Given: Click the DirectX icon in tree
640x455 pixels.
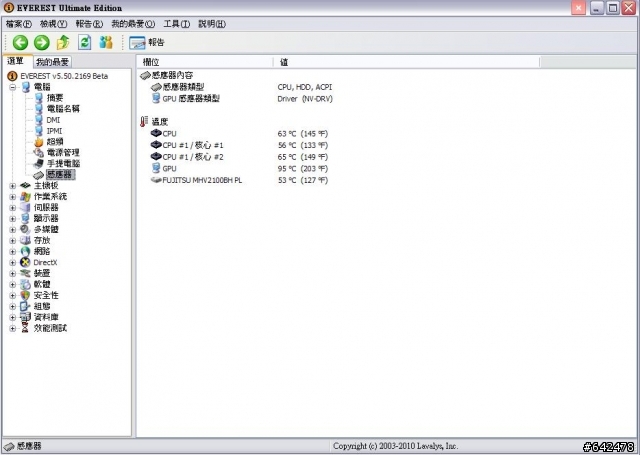Looking at the screenshot, I should (25, 263).
